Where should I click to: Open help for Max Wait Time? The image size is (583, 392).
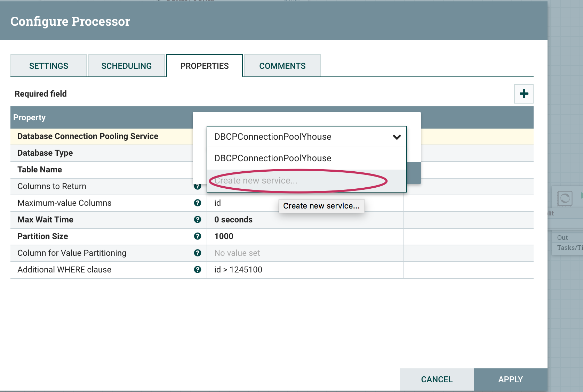(x=198, y=220)
